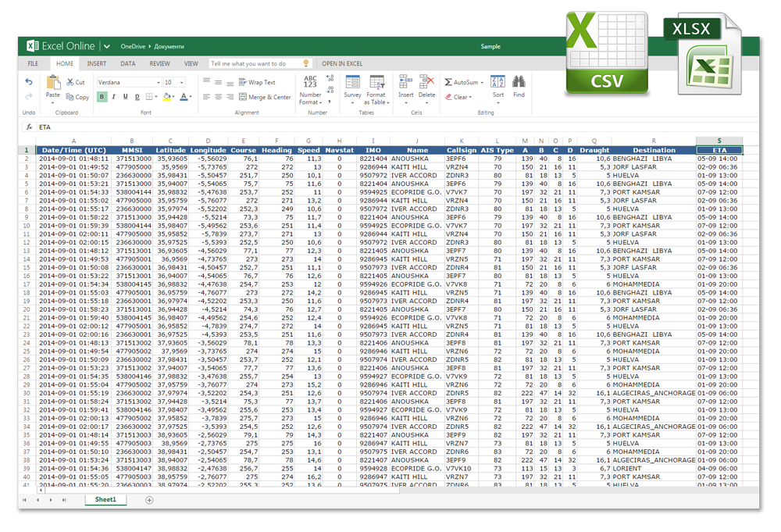Apply the font color A swatch

(x=184, y=97)
